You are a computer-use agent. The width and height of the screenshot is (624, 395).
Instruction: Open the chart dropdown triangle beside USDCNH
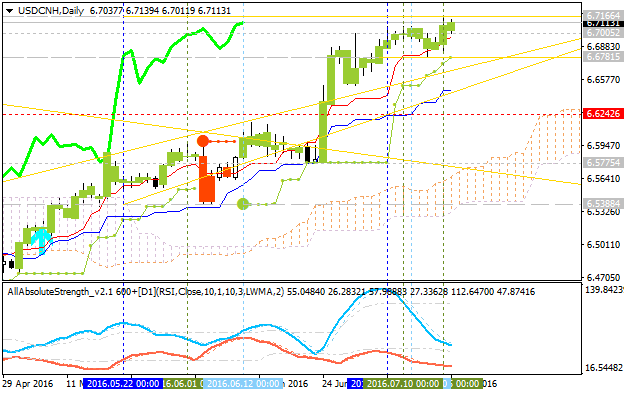click(9, 11)
